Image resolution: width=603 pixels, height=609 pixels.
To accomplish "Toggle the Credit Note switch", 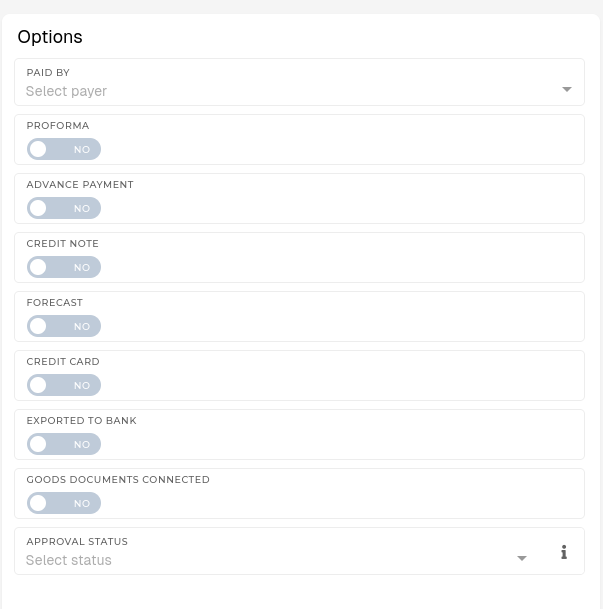I will click(x=64, y=267).
